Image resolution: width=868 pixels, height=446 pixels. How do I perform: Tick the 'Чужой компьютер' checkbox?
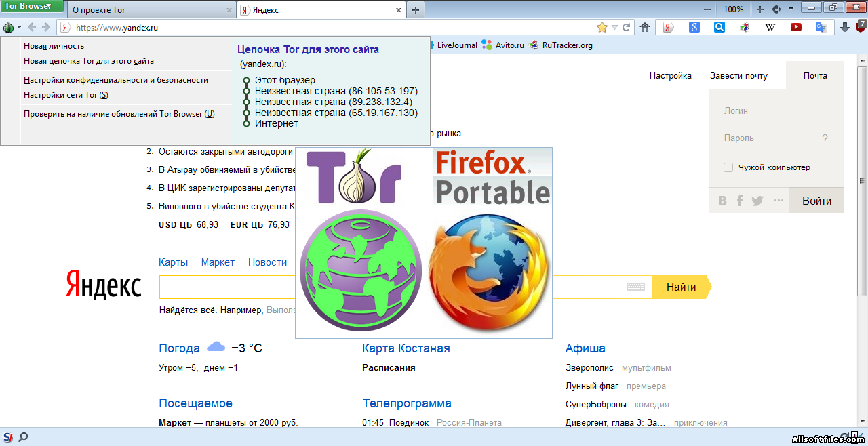pos(728,167)
